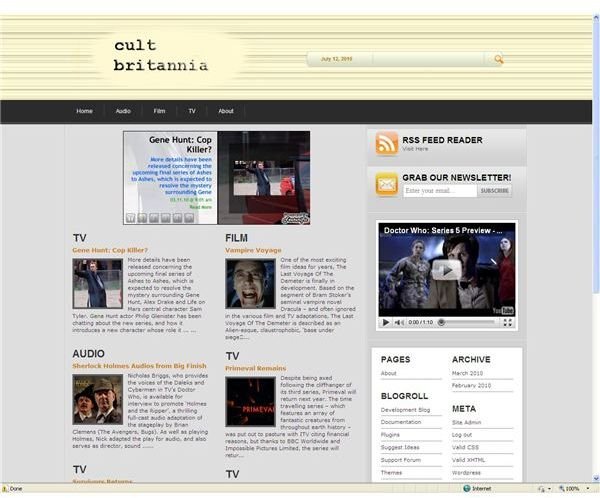Click the Doctor Who: Series 5 Preview title

pyautogui.click(x=443, y=230)
